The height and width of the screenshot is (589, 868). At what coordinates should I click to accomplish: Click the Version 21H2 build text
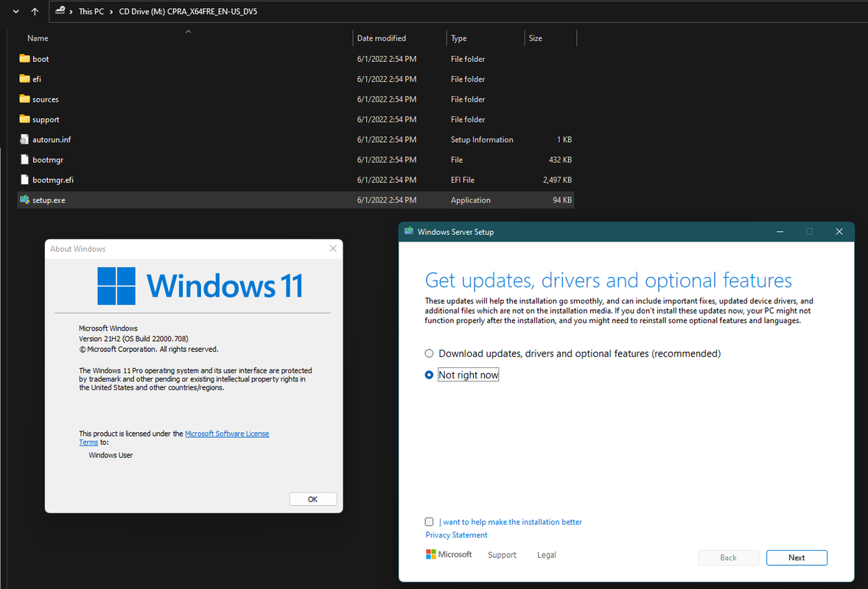pyautogui.click(x=133, y=339)
